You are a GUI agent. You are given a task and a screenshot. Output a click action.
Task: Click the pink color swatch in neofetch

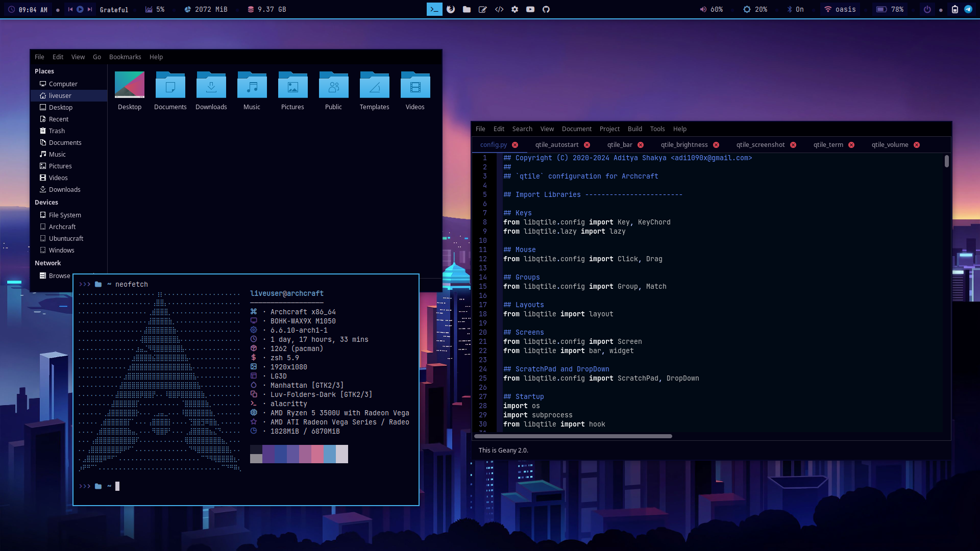click(317, 454)
